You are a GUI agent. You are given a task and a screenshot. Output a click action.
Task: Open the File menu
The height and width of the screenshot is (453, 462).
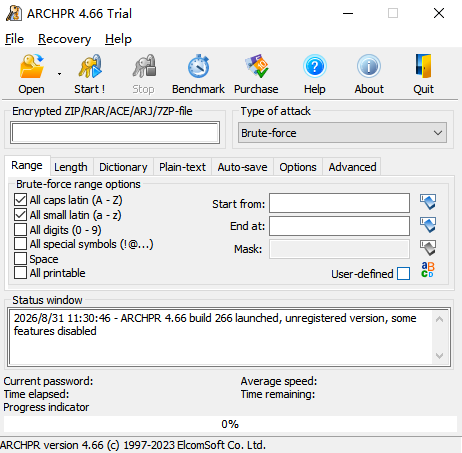(14, 39)
